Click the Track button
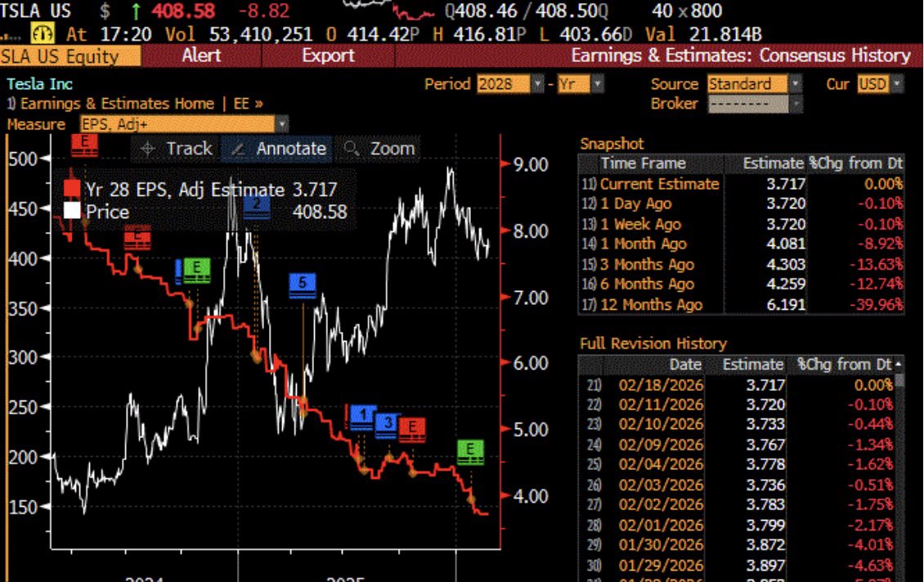 pos(176,149)
